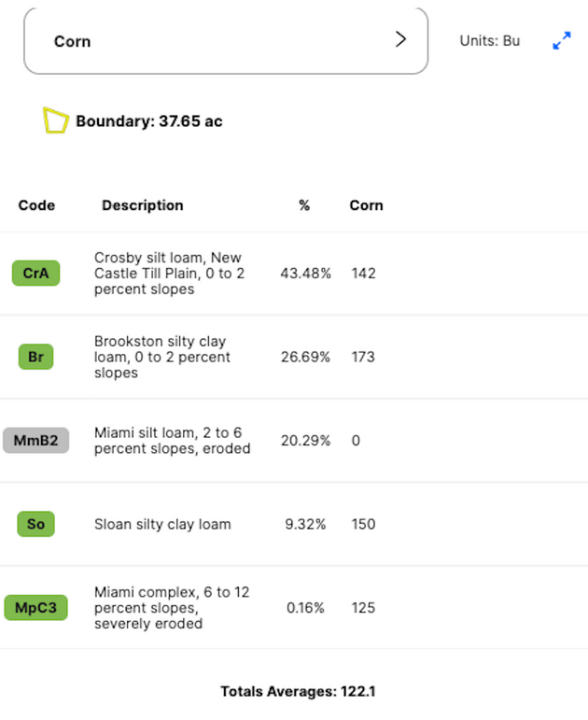Click the yellow boundary polygon icon

tap(56, 120)
